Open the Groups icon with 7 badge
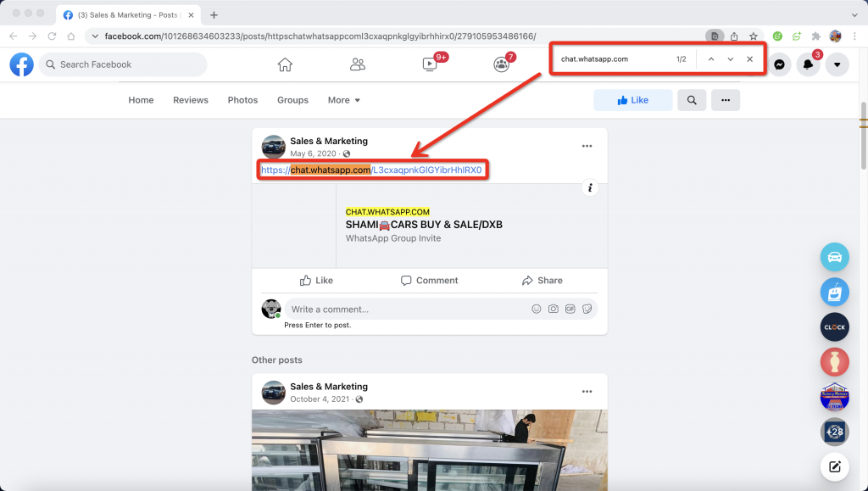This screenshot has width=868, height=491. click(x=501, y=64)
